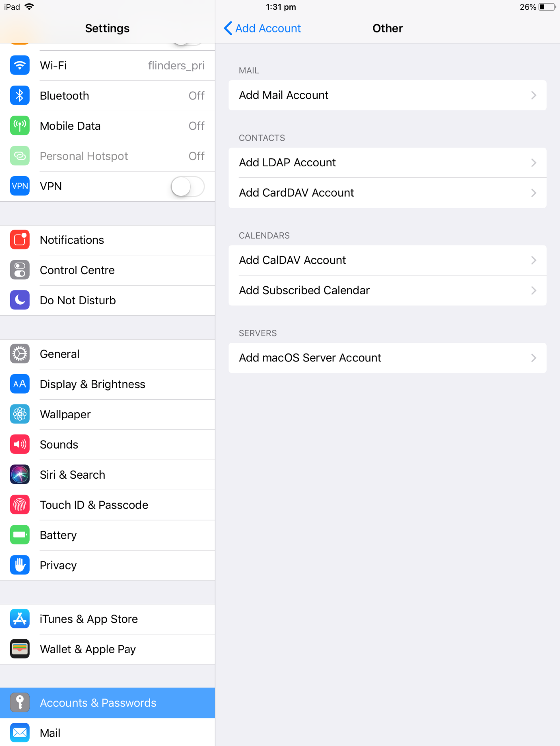Open the Siri & Search icon
The image size is (560, 746).
19,475
